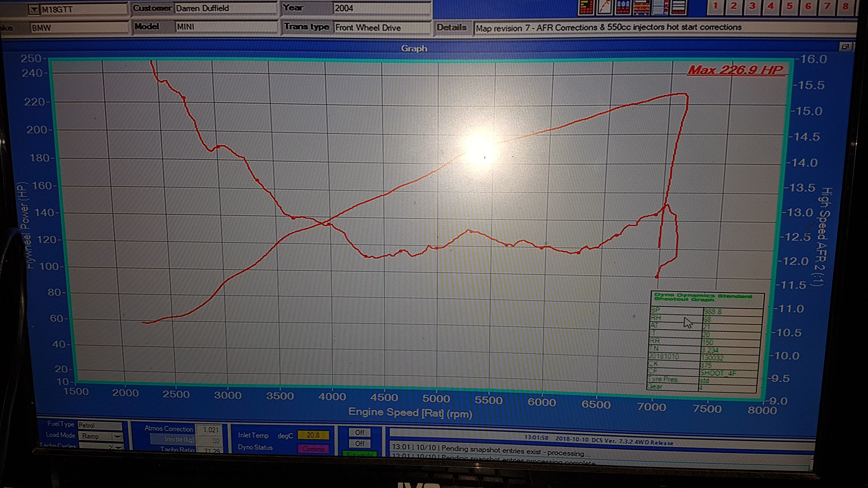The height and width of the screenshot is (488, 868).
Task: Toggle the upper Off switch
Action: tap(360, 432)
